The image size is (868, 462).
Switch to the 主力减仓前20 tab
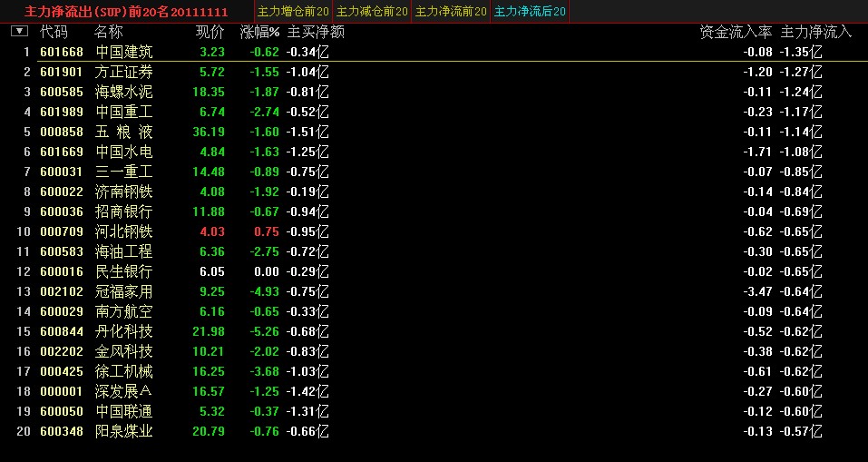372,11
